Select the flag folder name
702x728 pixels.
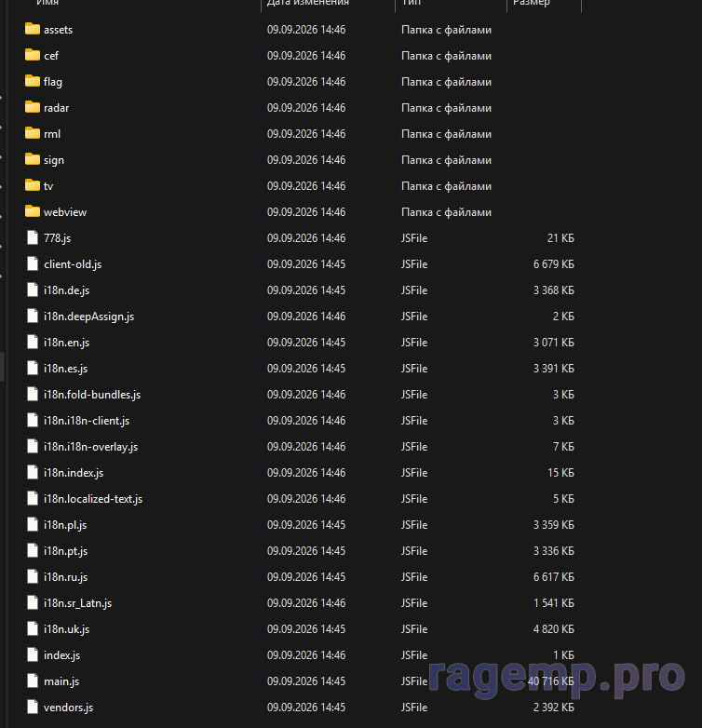(52, 82)
